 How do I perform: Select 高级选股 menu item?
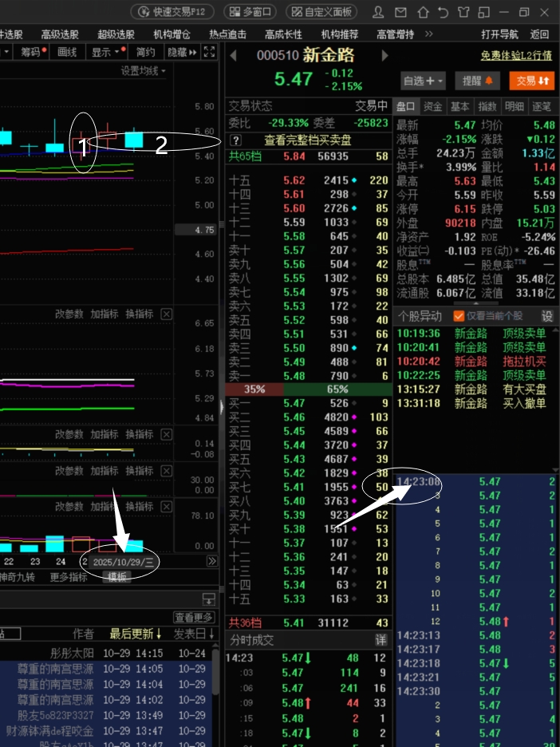click(60, 34)
